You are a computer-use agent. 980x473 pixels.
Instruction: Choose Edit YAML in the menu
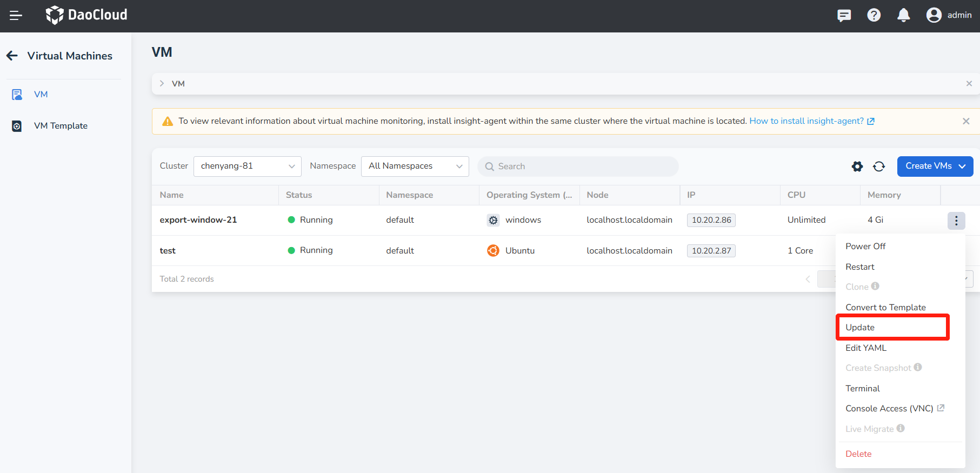coord(866,348)
